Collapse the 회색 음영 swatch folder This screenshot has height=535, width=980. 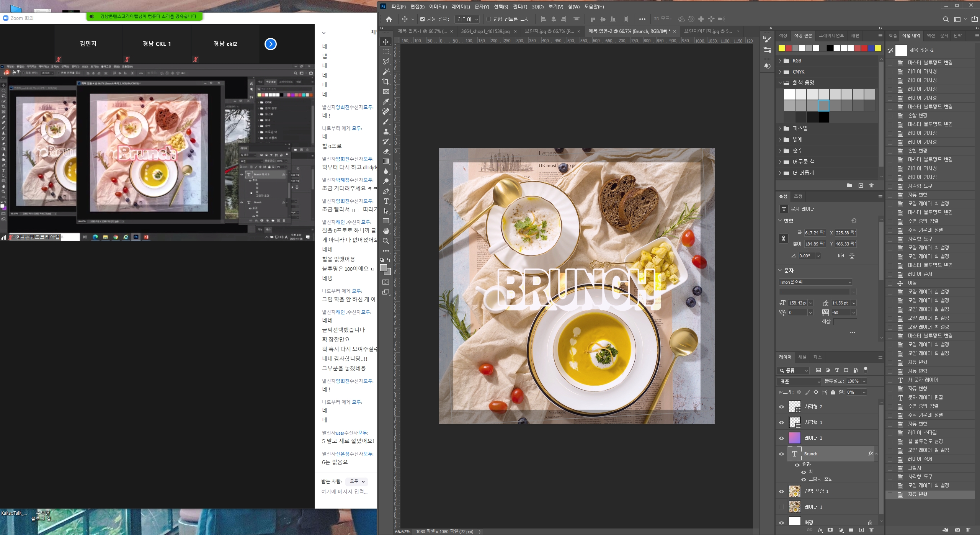click(x=780, y=83)
